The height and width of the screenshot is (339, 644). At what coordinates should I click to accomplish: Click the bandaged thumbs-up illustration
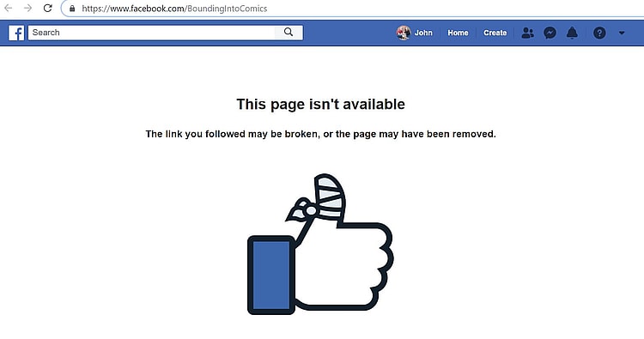(x=320, y=245)
